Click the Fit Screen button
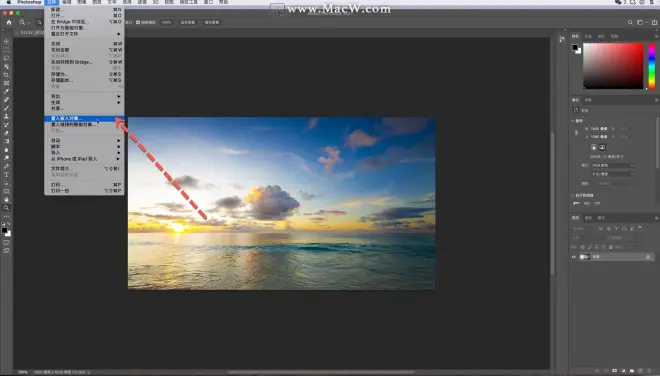Image resolution: width=660 pixels, height=376 pixels. coord(188,22)
